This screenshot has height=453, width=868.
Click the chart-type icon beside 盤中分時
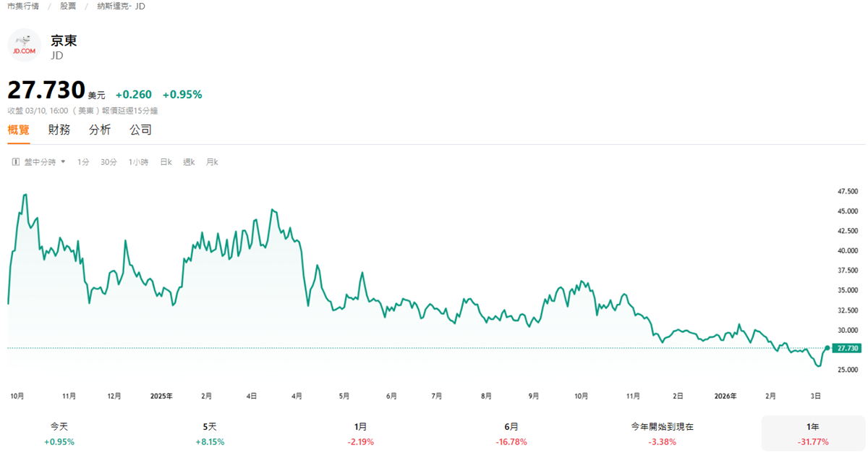pos(15,162)
